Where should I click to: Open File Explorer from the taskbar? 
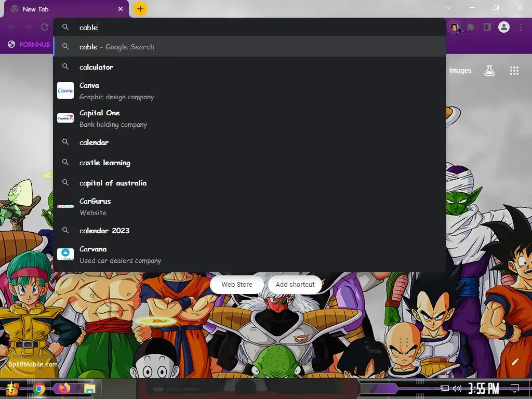pyautogui.click(x=90, y=389)
